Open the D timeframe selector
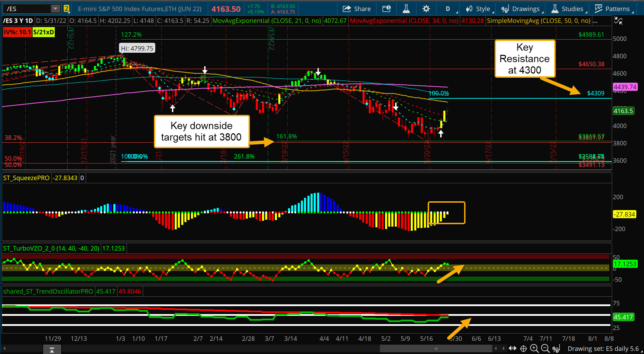The width and height of the screenshot is (644, 354). (x=448, y=9)
